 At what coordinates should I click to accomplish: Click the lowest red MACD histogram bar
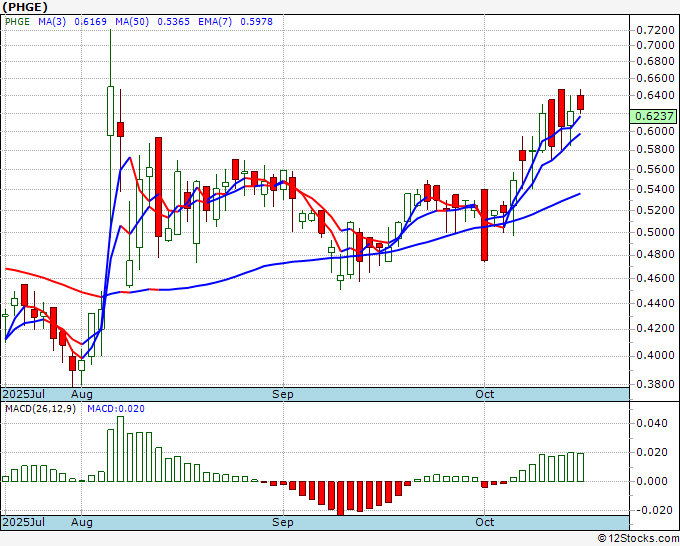(341, 498)
